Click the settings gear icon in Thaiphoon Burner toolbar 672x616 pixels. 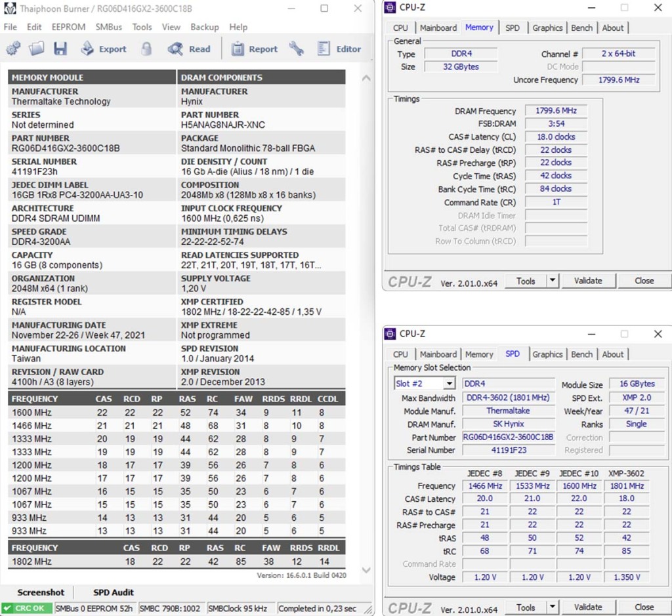pyautogui.click(x=13, y=49)
